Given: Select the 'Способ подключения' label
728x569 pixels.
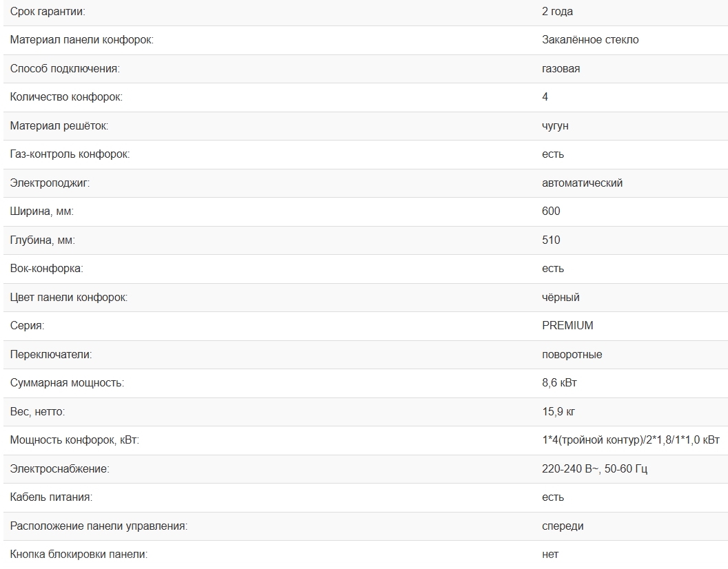Looking at the screenshot, I should pos(65,69).
